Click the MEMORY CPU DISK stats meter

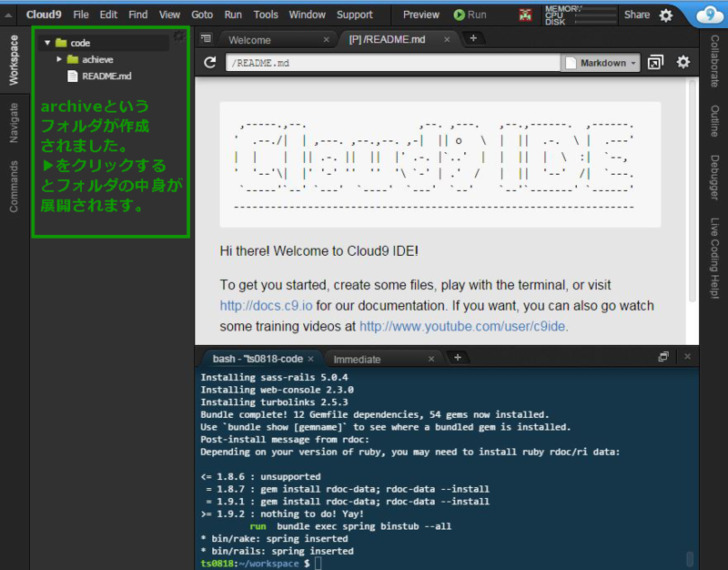tap(581, 15)
